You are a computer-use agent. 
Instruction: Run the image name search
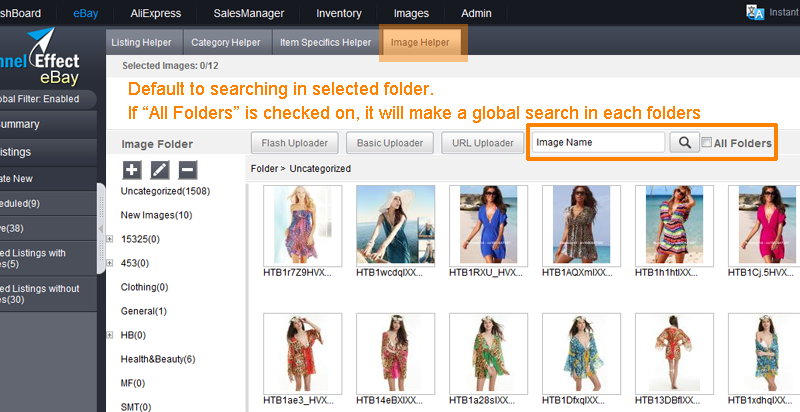tap(684, 143)
